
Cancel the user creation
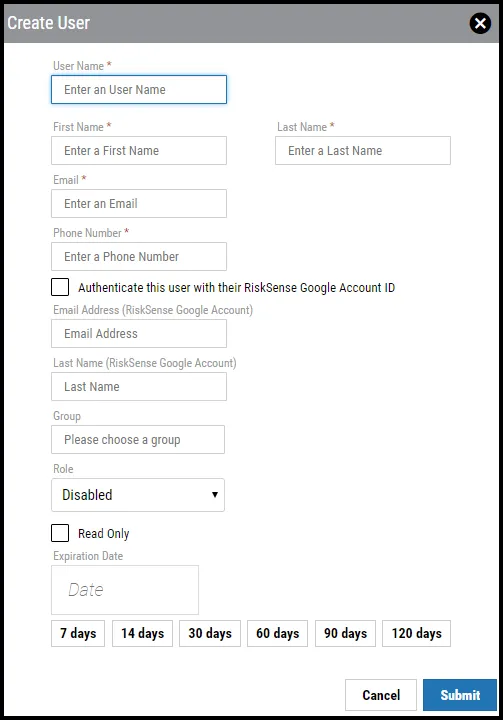[381, 695]
